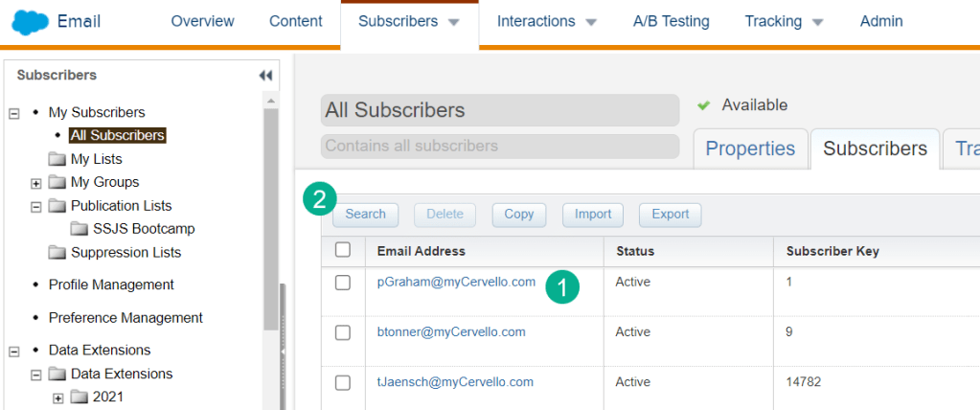This screenshot has width=980, height=410.
Task: Click the My Groups folder icon
Action: pos(57,182)
